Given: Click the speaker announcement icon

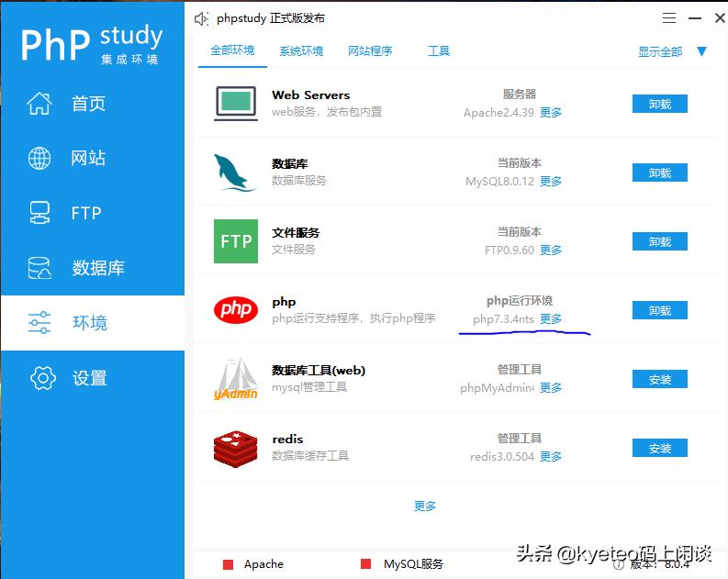Looking at the screenshot, I should 201,19.
